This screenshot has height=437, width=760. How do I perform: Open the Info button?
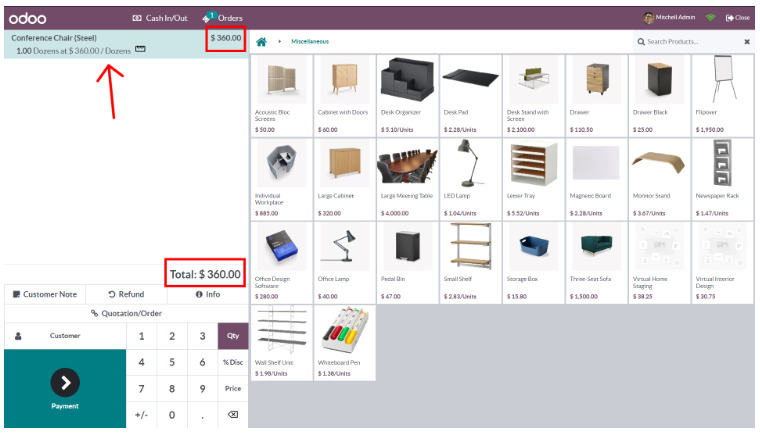coord(207,294)
